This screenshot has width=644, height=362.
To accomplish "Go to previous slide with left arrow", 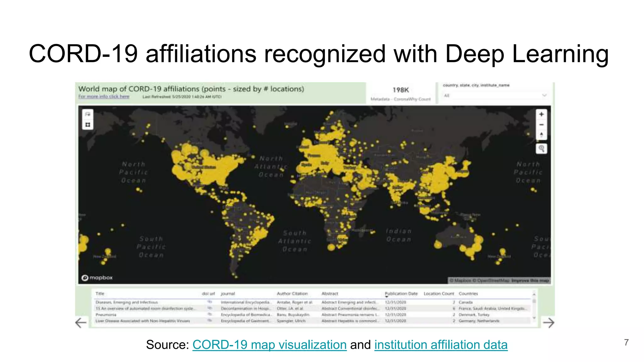I will [81, 323].
